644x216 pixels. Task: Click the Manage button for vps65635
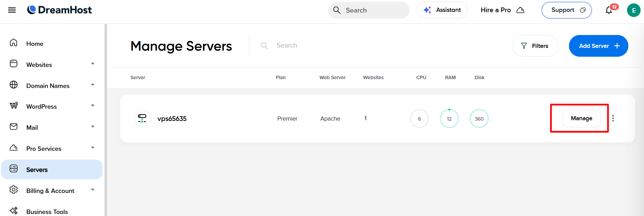tap(582, 118)
